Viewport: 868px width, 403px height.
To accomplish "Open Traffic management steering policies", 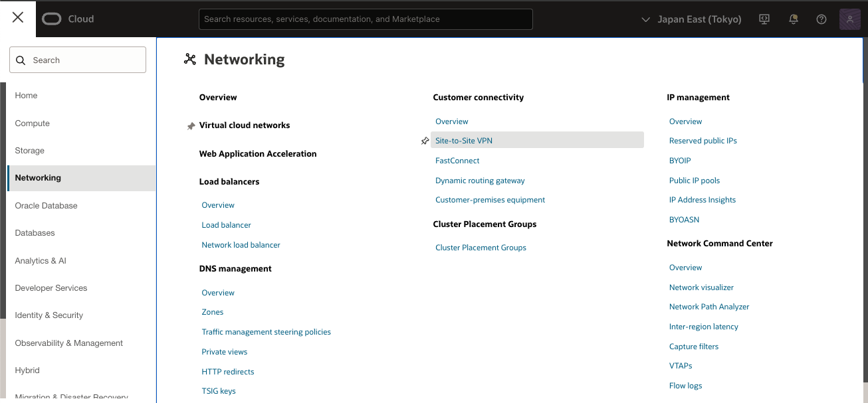I will (266, 332).
